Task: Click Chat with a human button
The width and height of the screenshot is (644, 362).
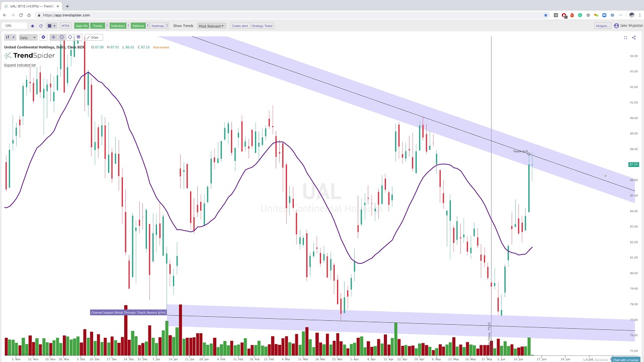Action: click(625, 360)
